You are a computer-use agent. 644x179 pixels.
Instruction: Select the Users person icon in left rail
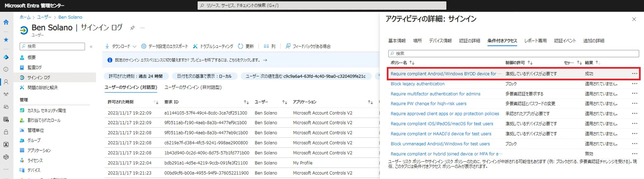pyautogui.click(x=6, y=82)
